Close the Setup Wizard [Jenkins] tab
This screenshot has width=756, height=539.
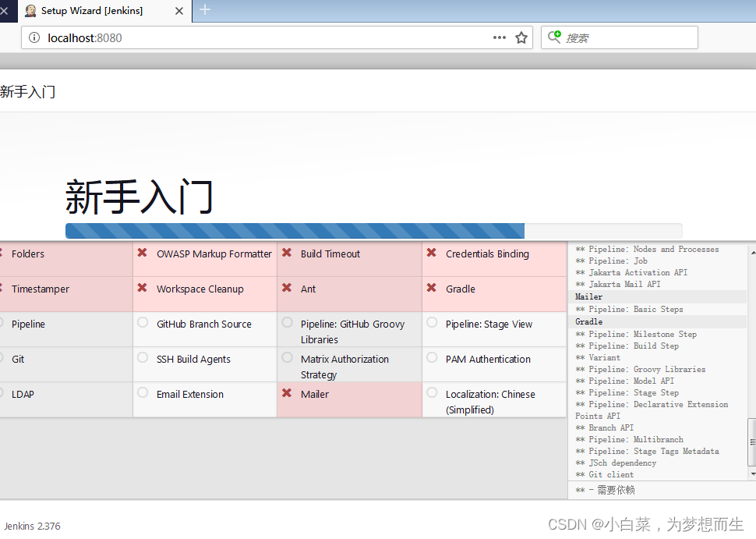[179, 11]
